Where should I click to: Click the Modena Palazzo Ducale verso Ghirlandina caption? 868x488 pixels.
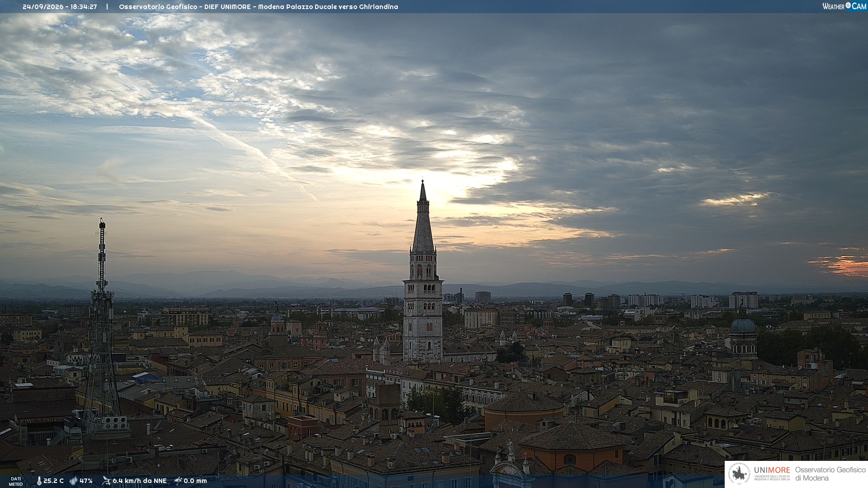[328, 7]
